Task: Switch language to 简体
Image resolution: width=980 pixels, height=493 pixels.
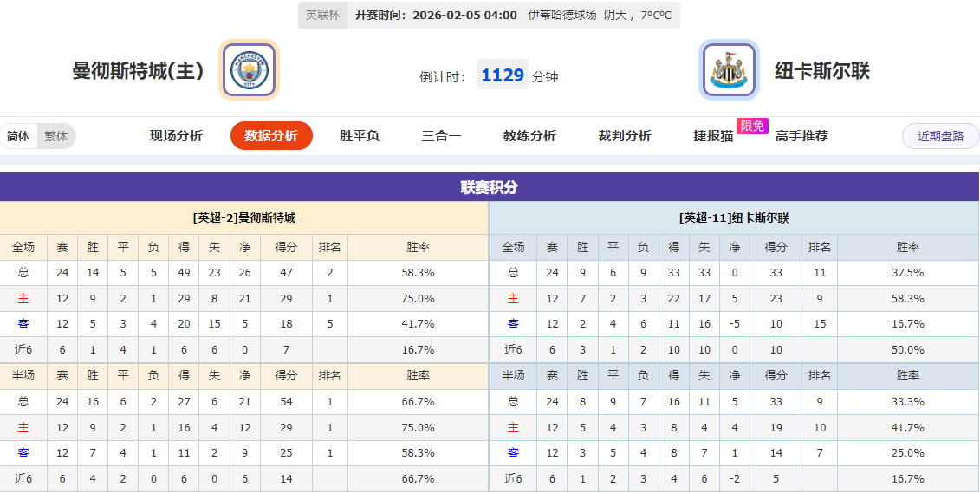Action: pos(18,136)
